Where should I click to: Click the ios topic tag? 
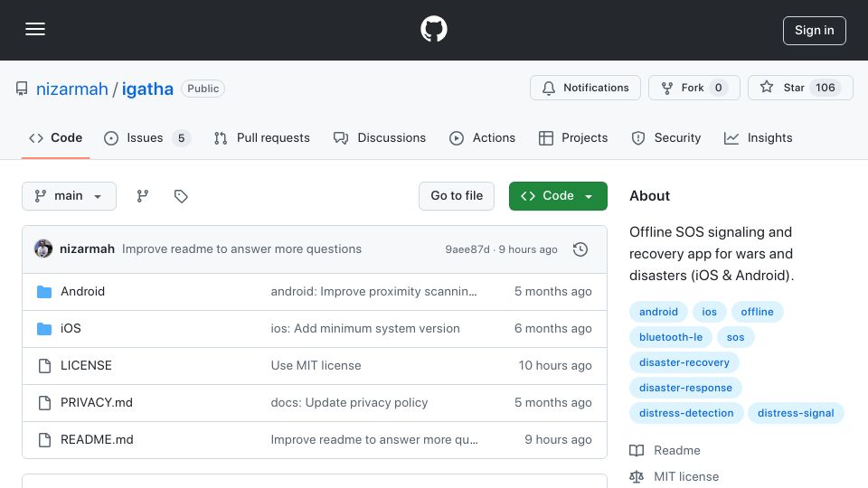(709, 312)
